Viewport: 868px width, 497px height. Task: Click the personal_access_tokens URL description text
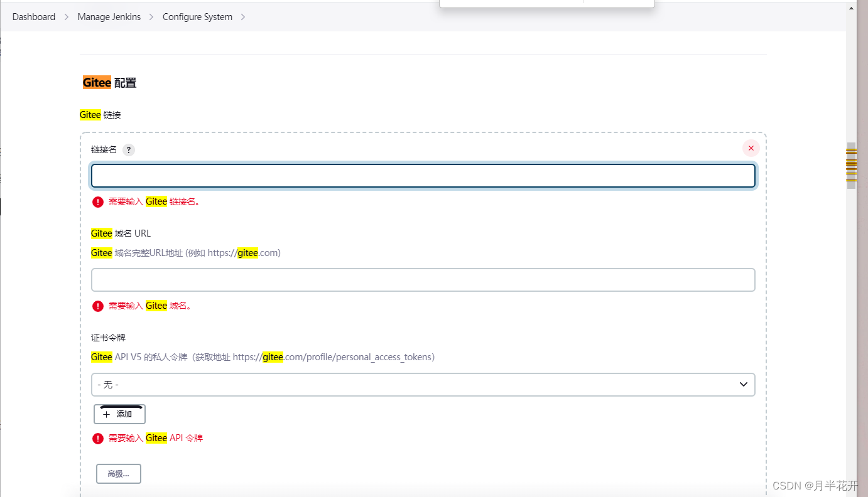[x=263, y=357]
